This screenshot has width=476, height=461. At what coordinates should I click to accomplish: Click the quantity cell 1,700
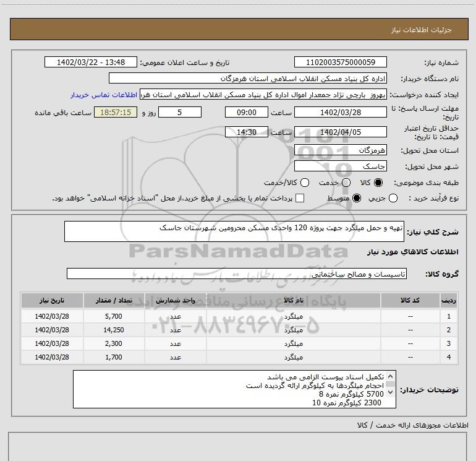114,357
